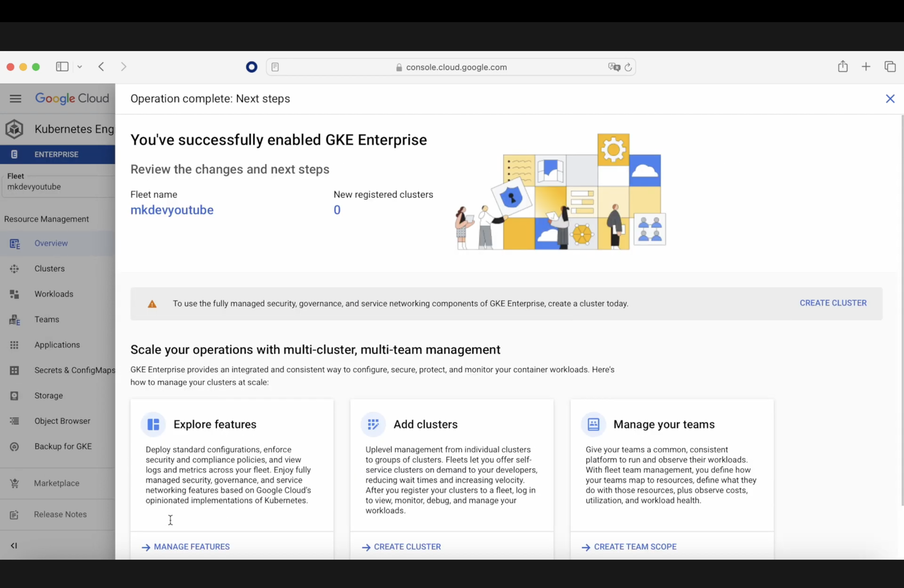Screen dimensions: 904x588
Task: Click Safari's sidebar toggle icon
Action: 62,66
